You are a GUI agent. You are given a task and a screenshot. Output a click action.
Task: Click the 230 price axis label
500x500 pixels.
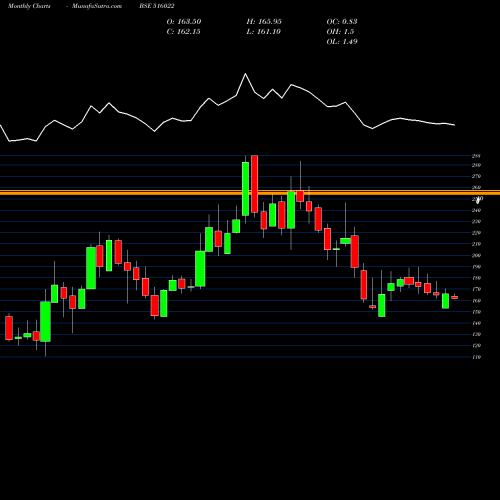tap(476, 222)
